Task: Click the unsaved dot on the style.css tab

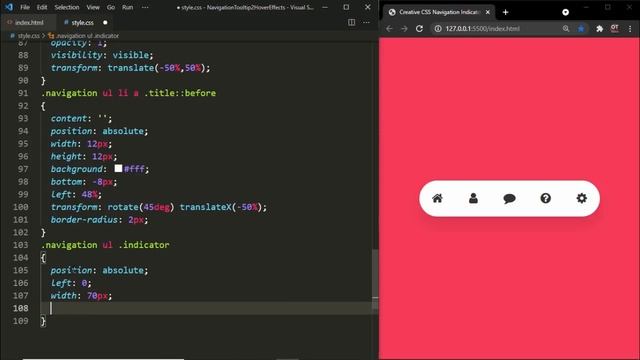Action: coord(105,22)
